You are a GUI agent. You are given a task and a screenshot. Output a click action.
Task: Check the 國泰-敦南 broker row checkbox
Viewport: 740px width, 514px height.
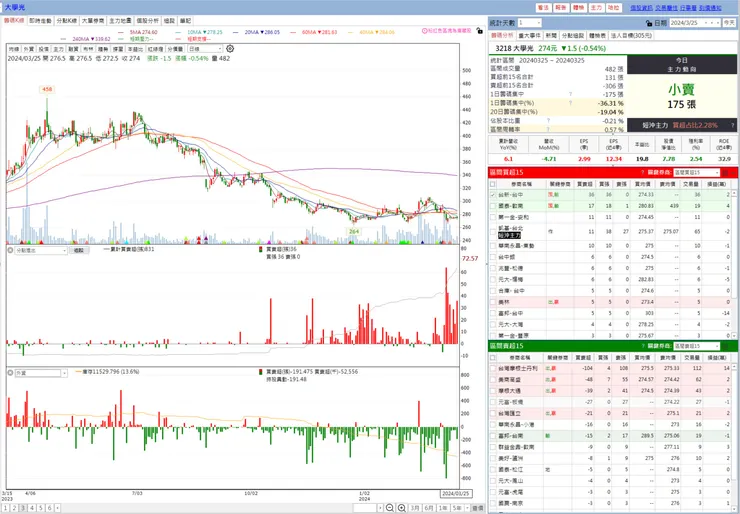tap(493, 206)
